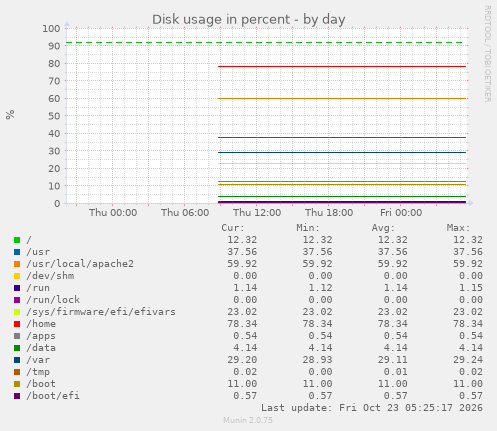Click the Munin 2.0.75 version text

248,420
